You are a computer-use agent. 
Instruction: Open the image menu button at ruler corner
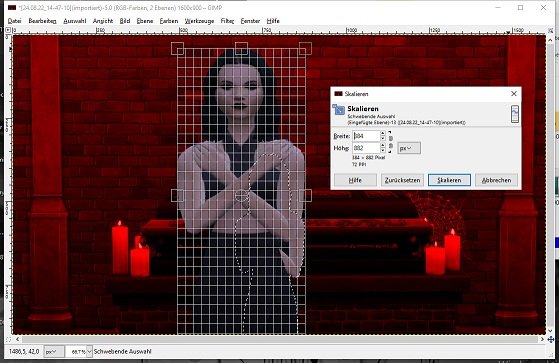click(x=8, y=30)
